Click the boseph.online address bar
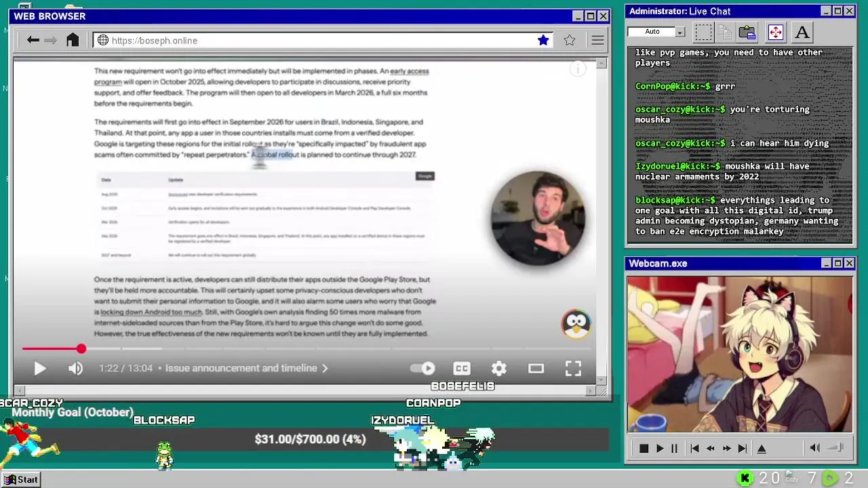Image resolution: width=868 pixels, height=488 pixels. click(324, 40)
